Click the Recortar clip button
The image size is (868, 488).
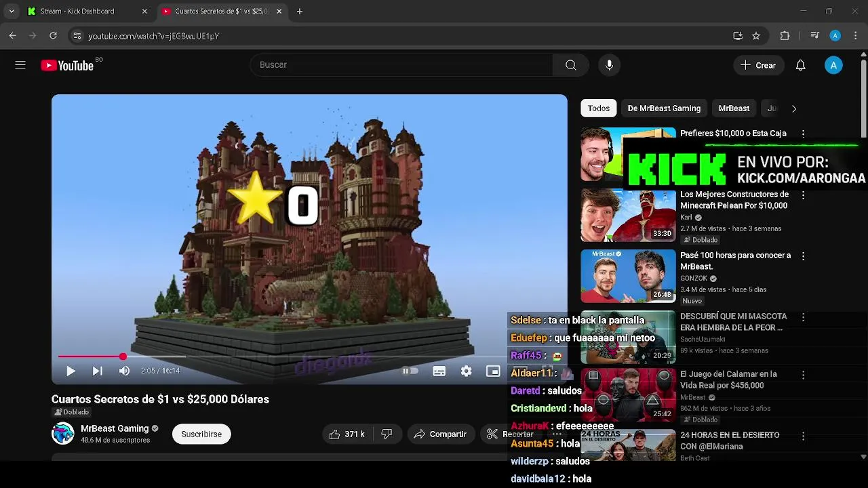(510, 434)
